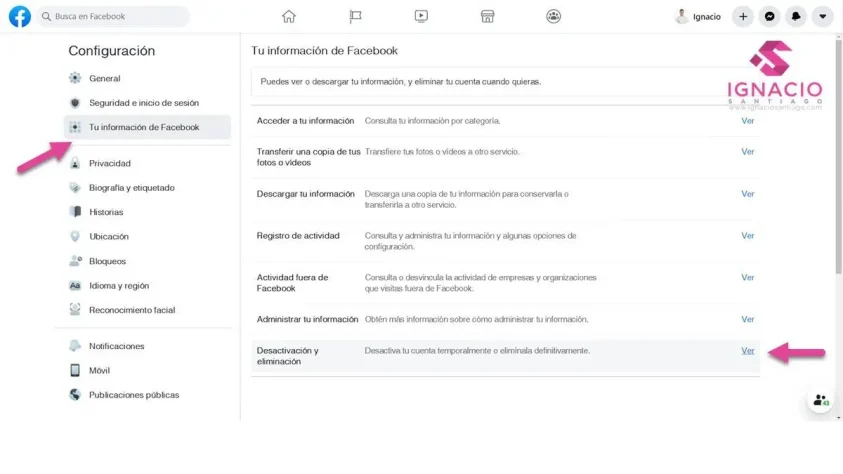Open Notificaciones settings
This screenshot has height=474, width=843.
(117, 346)
